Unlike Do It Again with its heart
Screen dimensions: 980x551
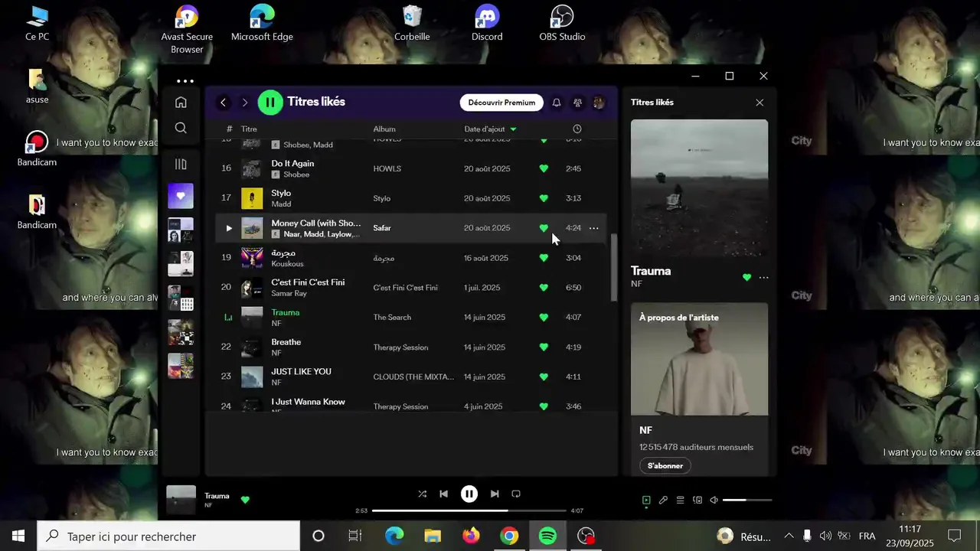click(x=544, y=168)
